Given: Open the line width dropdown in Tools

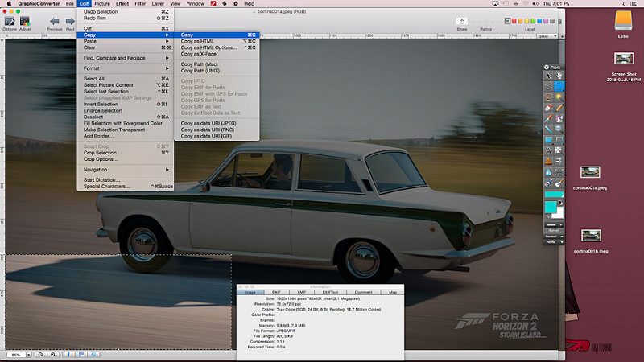Looking at the screenshot, I should coord(554,225).
